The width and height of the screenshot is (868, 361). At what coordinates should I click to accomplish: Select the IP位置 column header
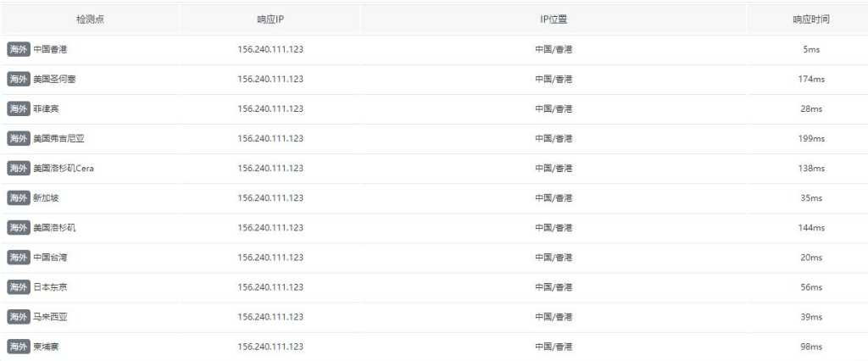(554, 19)
